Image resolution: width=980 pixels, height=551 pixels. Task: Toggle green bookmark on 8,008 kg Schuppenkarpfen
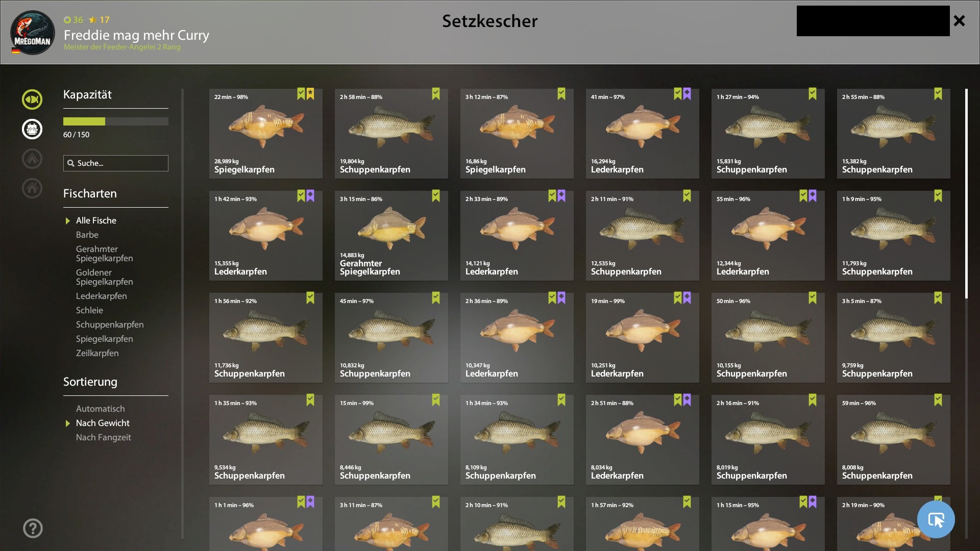(938, 400)
